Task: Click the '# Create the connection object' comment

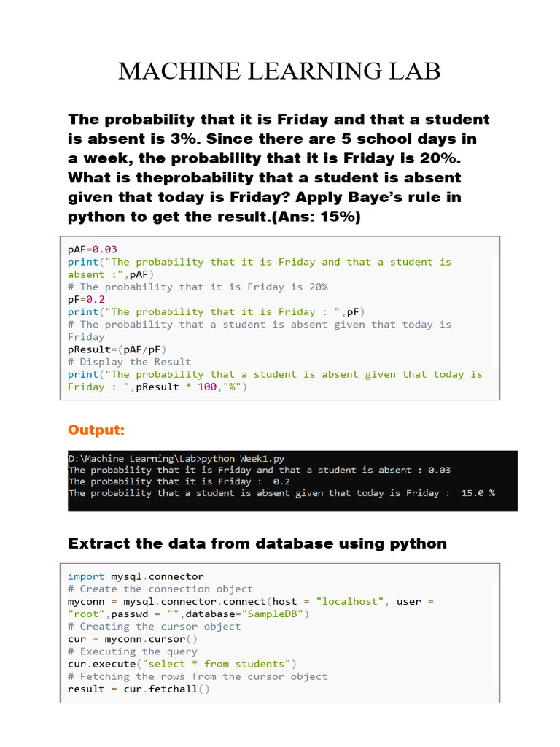Action: pyautogui.click(x=160, y=589)
